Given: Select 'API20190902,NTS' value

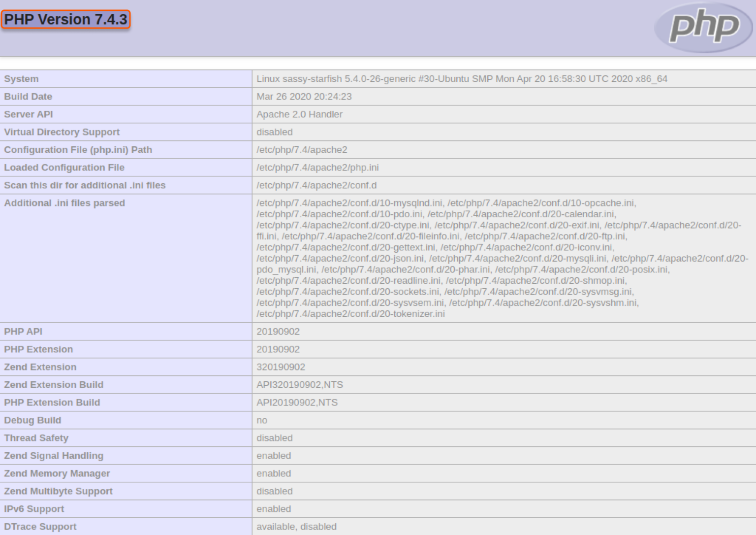Looking at the screenshot, I should point(297,402).
